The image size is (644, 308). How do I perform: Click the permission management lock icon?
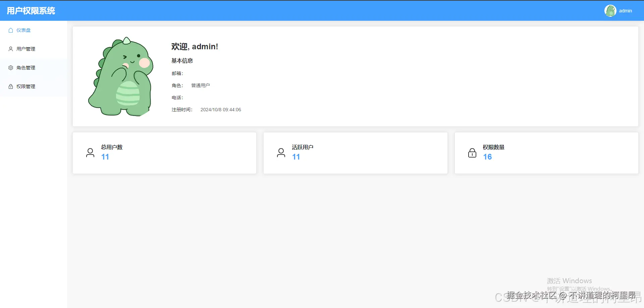(11, 86)
